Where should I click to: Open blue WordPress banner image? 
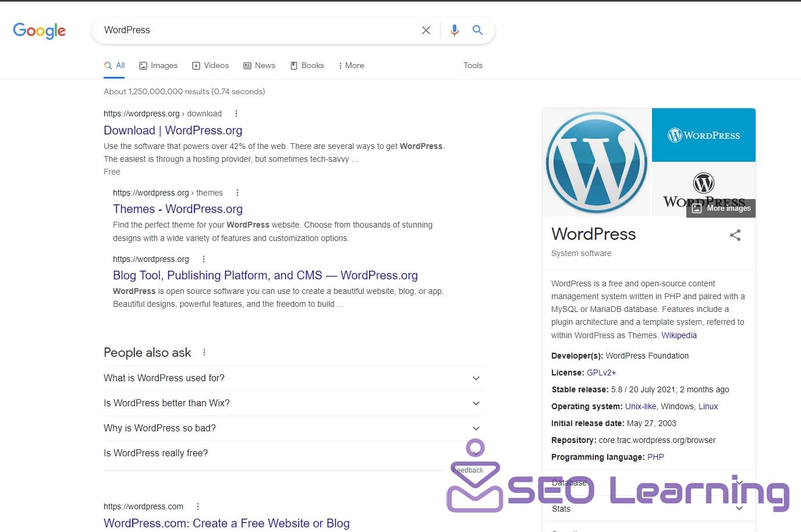(704, 135)
